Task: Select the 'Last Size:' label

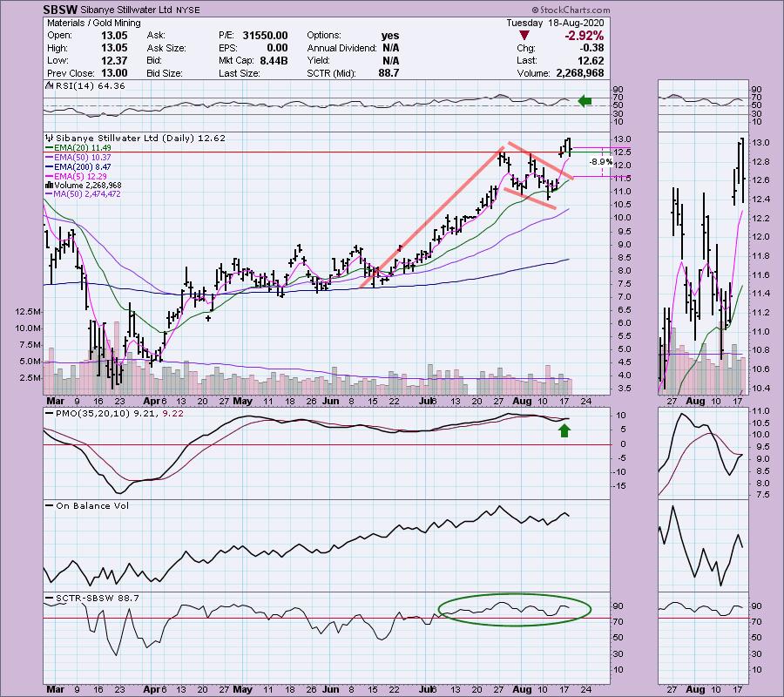Action: tap(240, 73)
